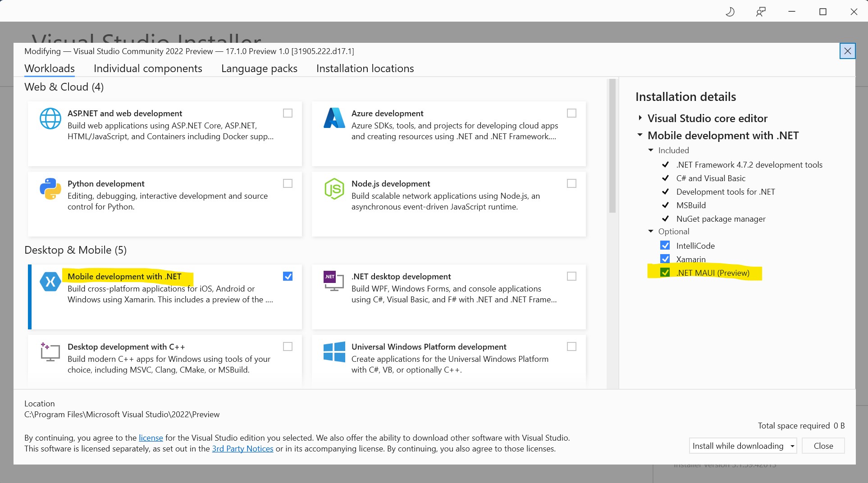Collapse the Optional section

651,231
